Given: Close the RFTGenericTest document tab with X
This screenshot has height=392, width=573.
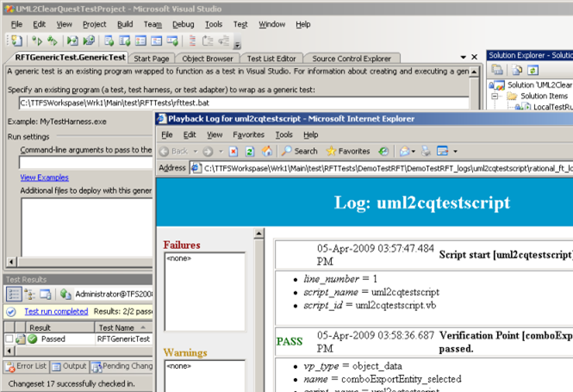Looking at the screenshot, I should (474, 57).
